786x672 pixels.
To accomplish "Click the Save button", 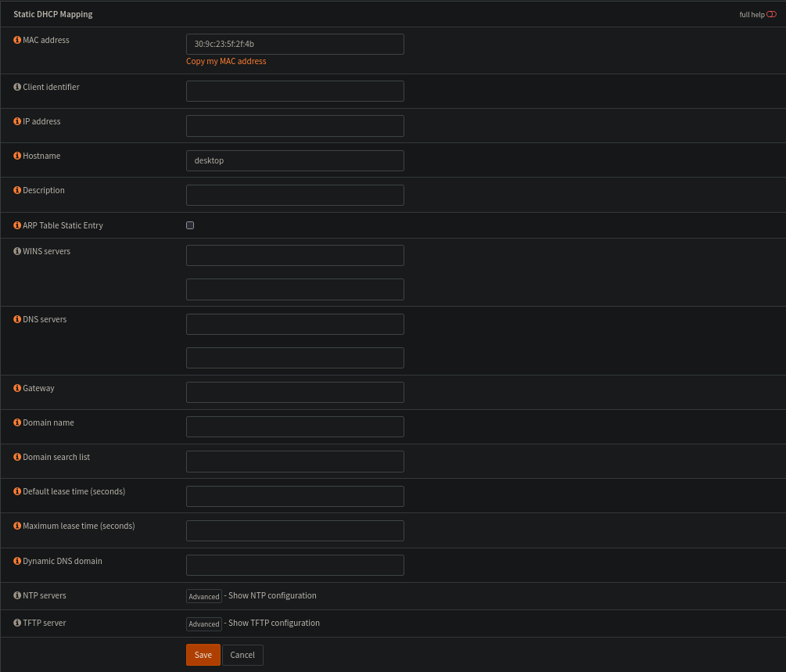I will tap(203, 655).
